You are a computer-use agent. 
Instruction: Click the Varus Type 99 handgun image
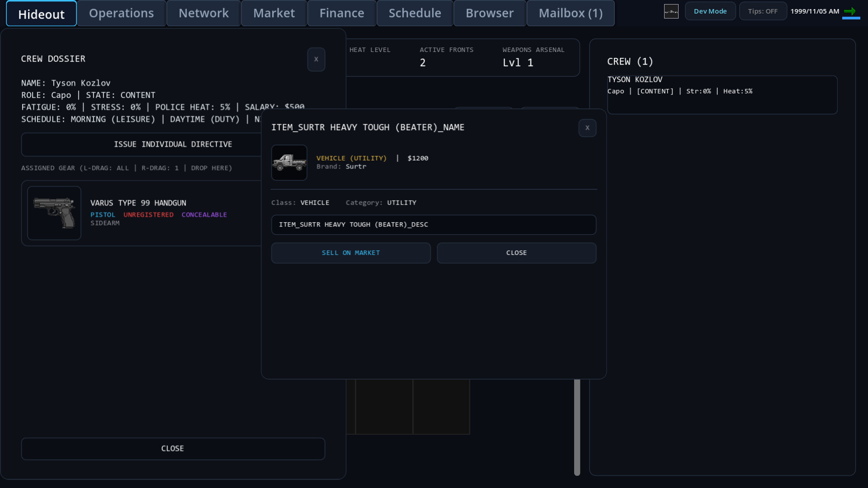coord(54,213)
